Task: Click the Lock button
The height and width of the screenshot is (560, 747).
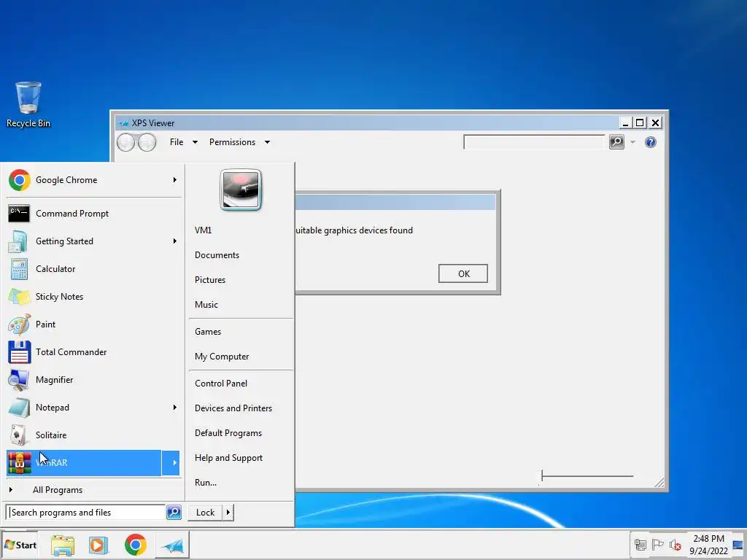Action: [205, 513]
